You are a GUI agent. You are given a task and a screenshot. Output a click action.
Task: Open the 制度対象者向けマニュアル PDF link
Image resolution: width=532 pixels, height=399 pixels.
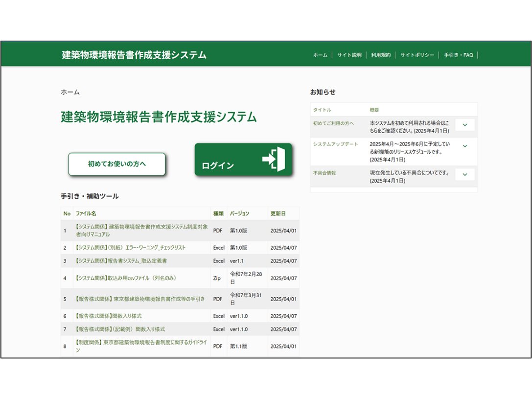141,231
